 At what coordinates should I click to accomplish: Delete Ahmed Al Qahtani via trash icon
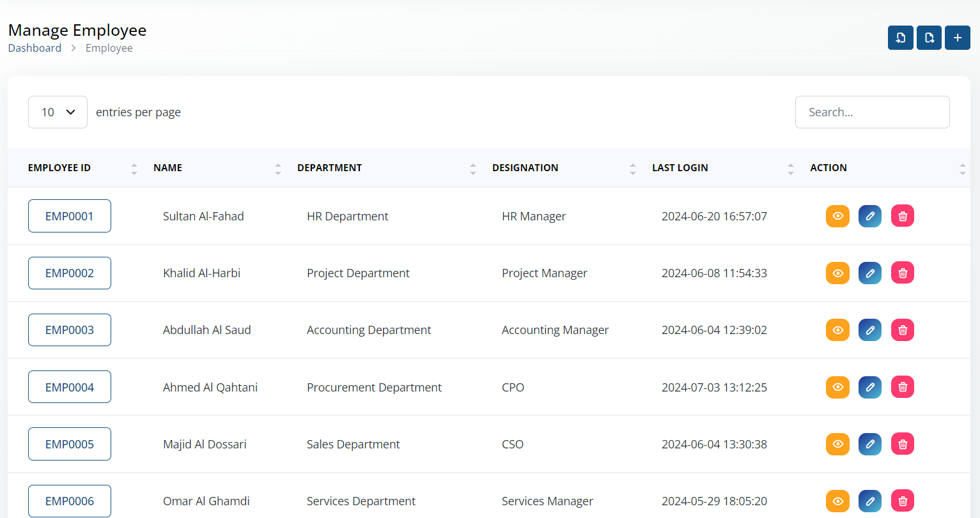click(903, 387)
